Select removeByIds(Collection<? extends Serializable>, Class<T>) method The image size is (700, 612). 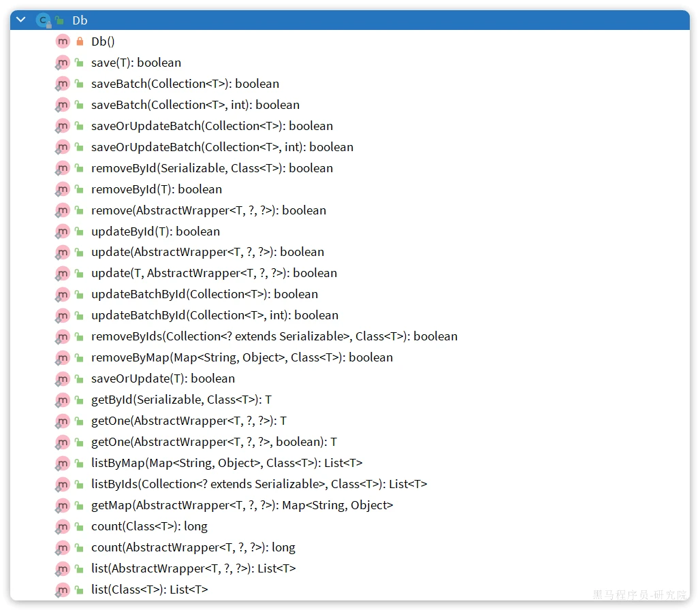click(x=274, y=336)
